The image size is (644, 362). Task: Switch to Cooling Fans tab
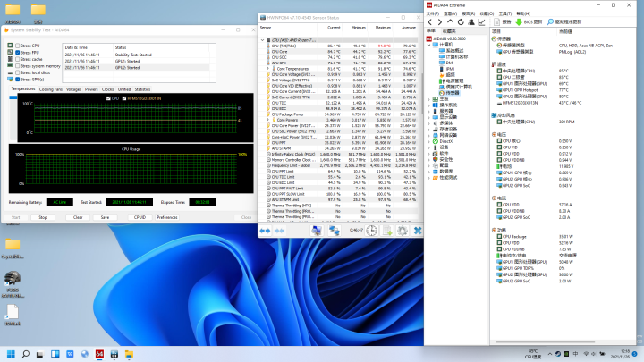click(51, 89)
